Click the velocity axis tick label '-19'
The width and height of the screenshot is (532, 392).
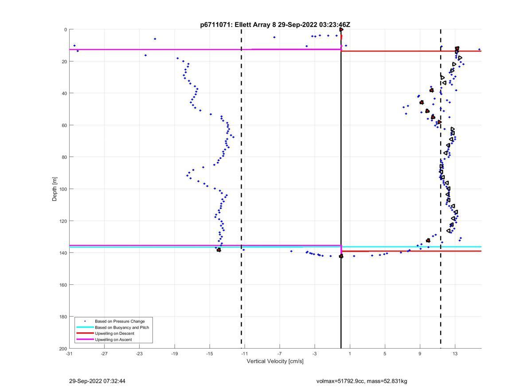tap(174, 353)
